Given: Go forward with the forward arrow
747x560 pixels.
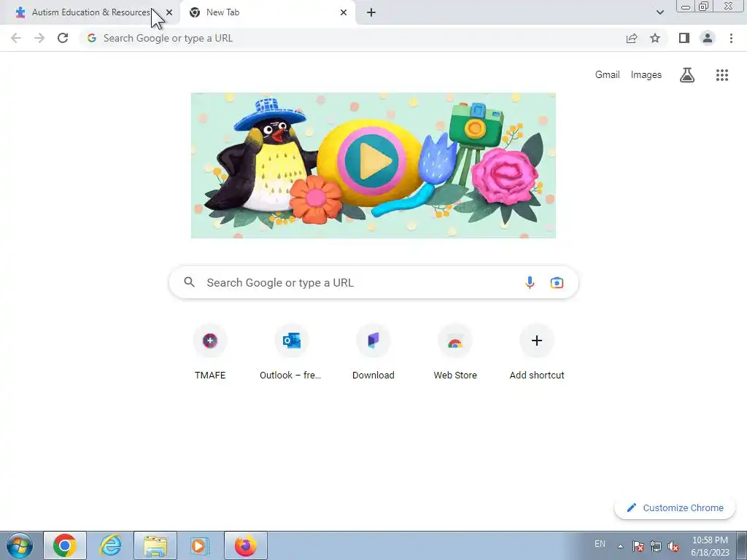Looking at the screenshot, I should pyautogui.click(x=39, y=38).
